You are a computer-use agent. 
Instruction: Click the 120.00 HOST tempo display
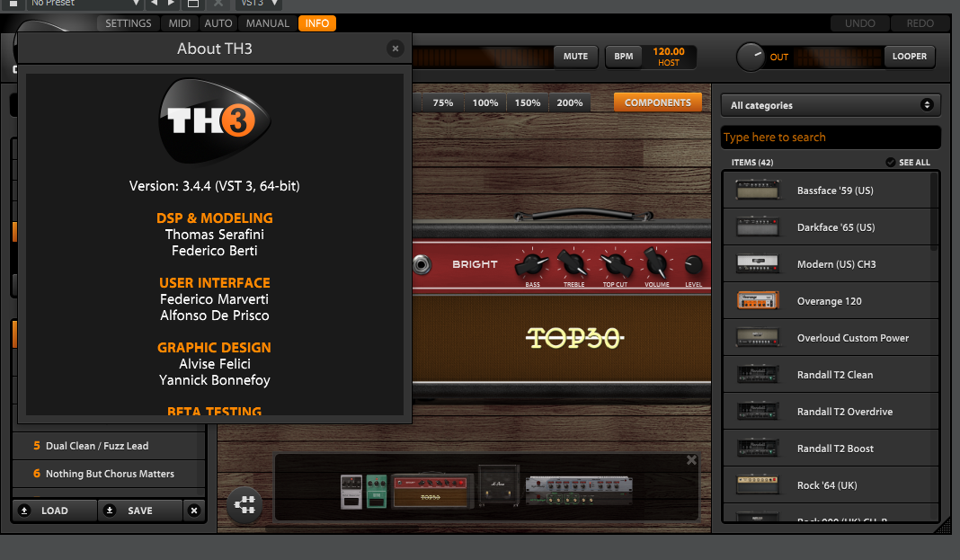click(669, 57)
